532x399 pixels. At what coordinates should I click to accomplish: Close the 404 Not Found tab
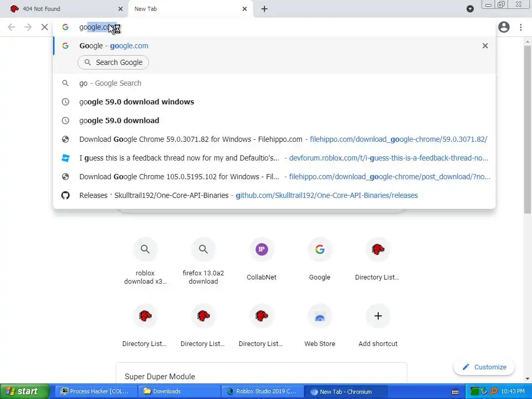[120, 9]
